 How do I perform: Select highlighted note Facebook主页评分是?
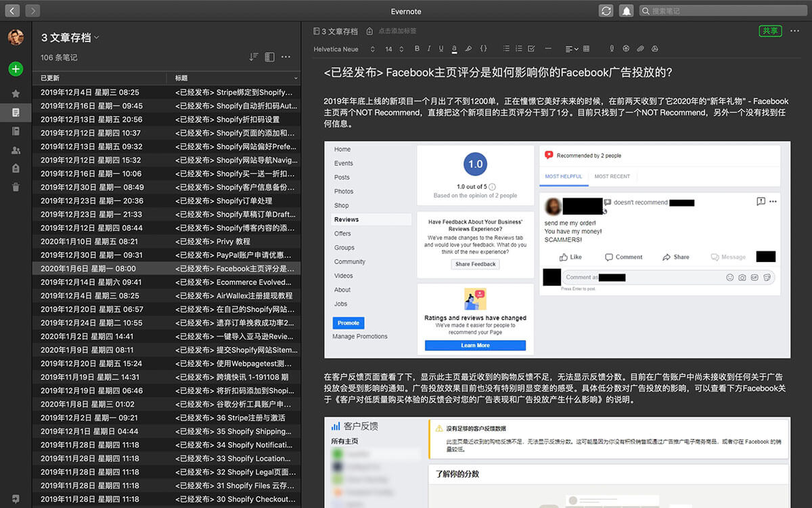(166, 268)
